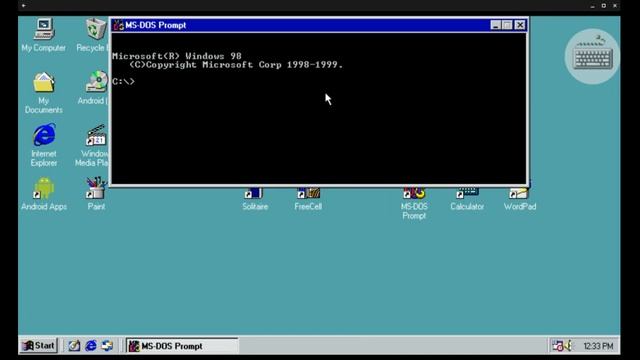Click the Copyright Microsoft Corp 1998-1999 line
Viewport: 640px width, 360px height.
pyautogui.click(x=236, y=65)
